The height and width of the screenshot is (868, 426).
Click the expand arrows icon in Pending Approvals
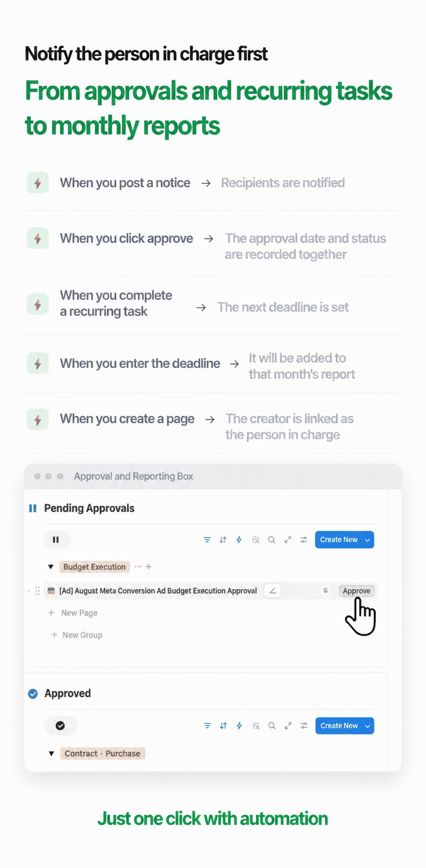[288, 539]
